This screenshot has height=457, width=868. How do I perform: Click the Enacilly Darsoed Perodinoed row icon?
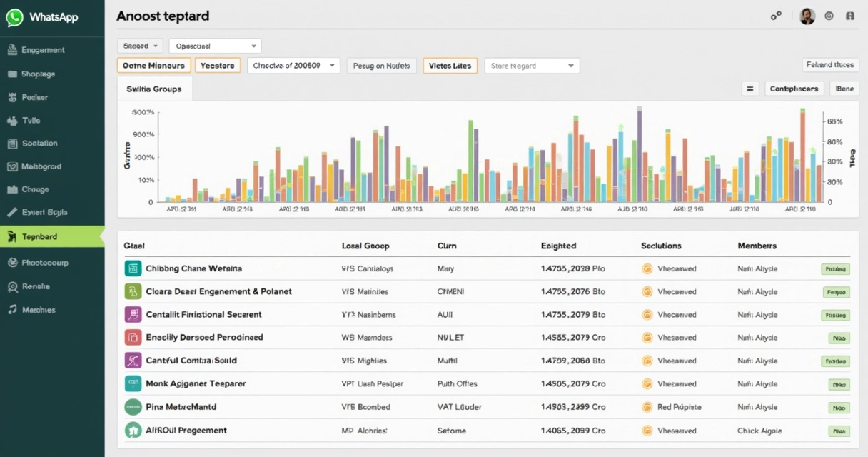[133, 337]
